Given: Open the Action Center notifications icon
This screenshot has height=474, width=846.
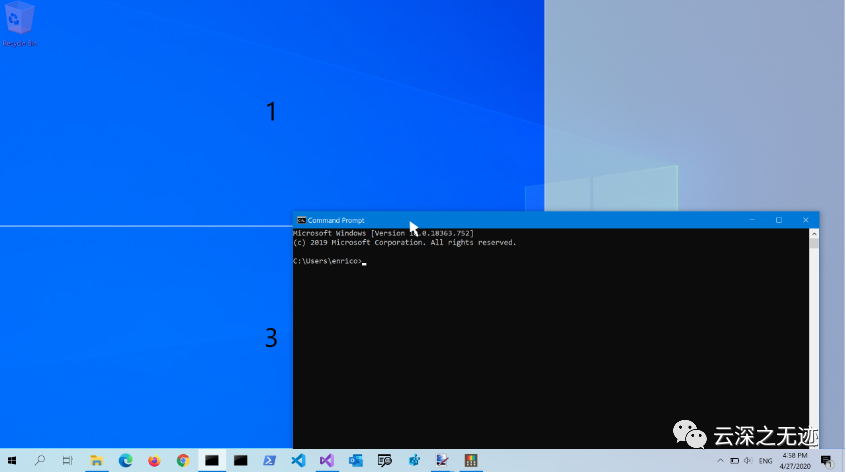Looking at the screenshot, I should [x=827, y=461].
